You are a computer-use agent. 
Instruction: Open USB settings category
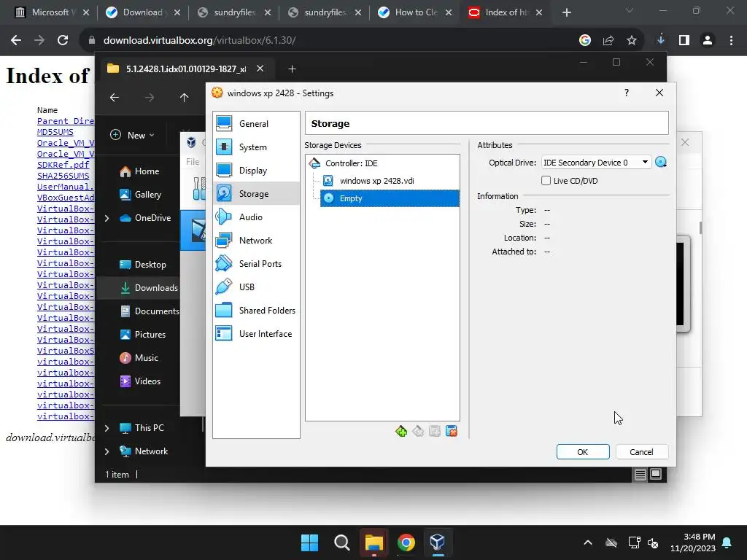(256, 287)
